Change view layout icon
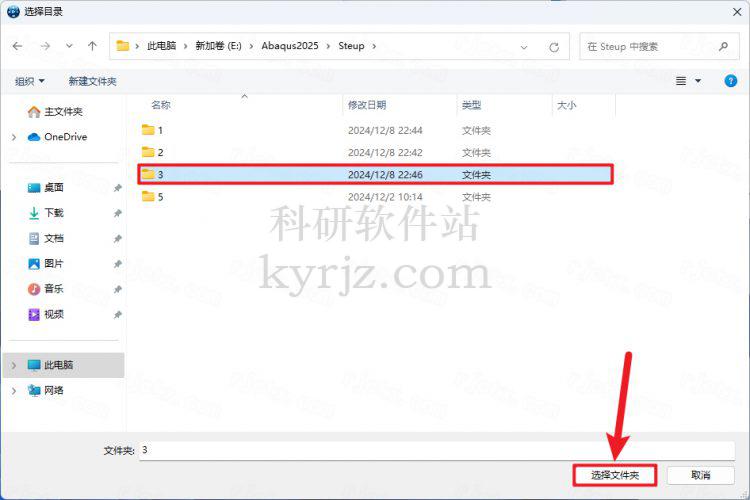 tap(681, 81)
